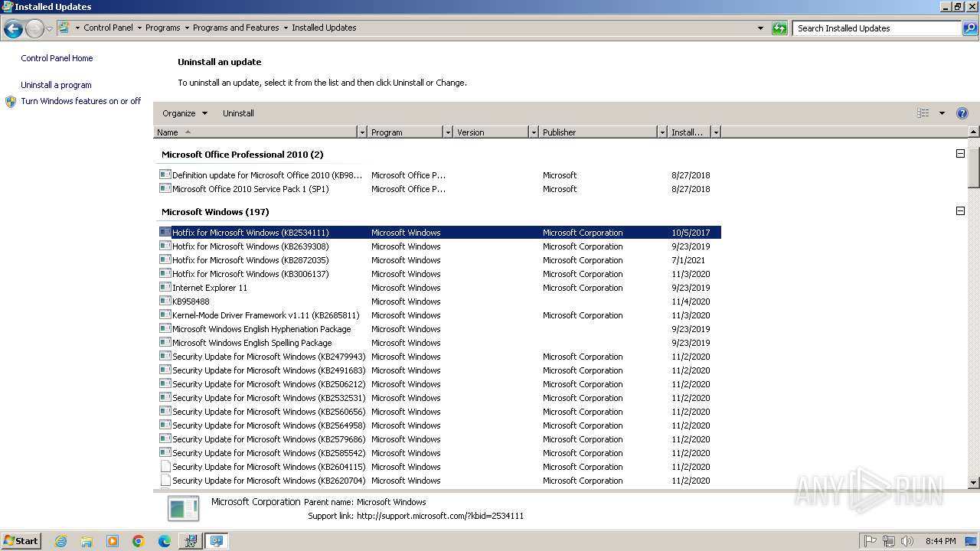Viewport: 980px width, 551px height.
Task: Click Show desktop button at taskbar end
Action: [x=972, y=541]
